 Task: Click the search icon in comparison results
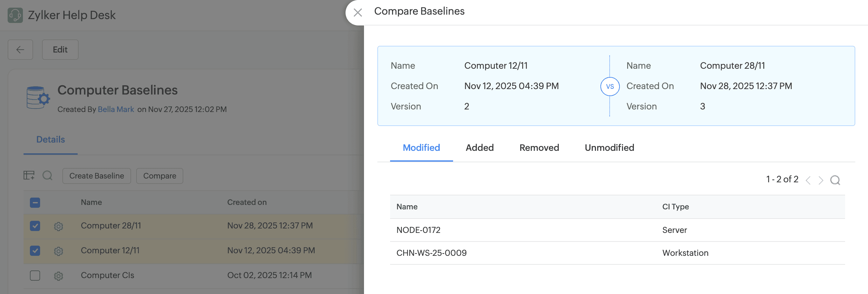[835, 180]
